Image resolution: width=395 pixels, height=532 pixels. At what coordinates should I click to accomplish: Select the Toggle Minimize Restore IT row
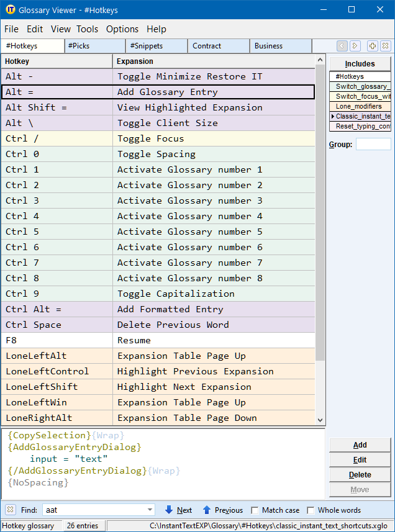158,76
